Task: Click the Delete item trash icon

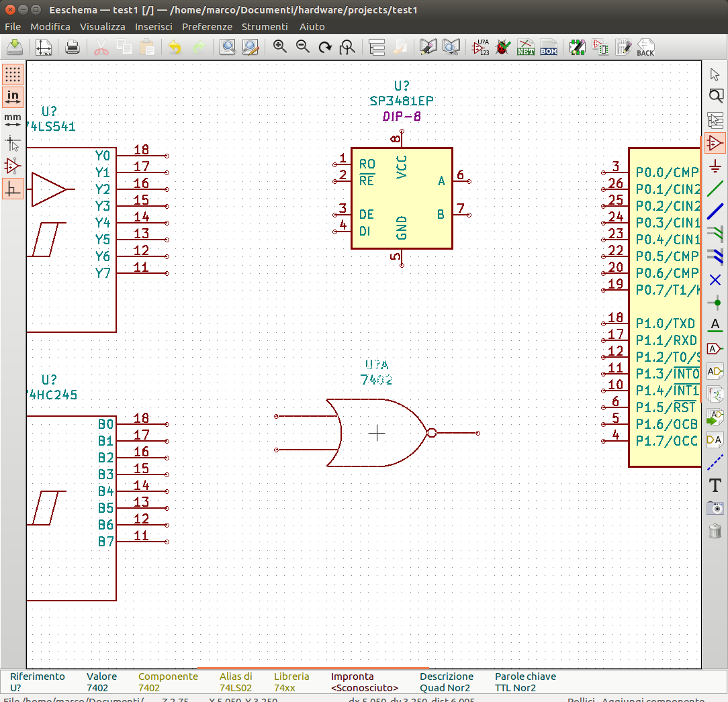Action: click(x=715, y=531)
